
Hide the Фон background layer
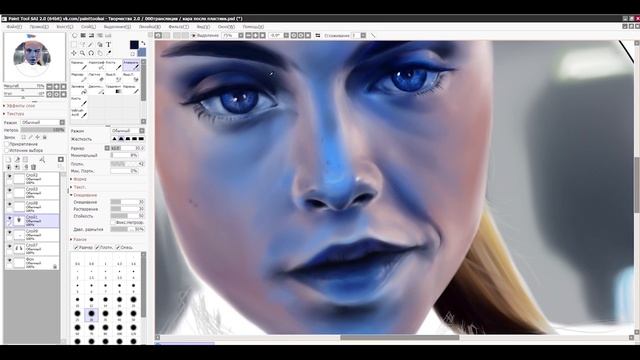coord(10,260)
